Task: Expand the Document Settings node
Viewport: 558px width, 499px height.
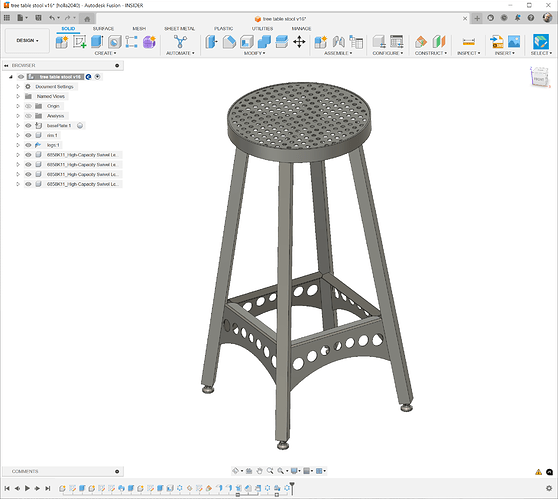Action: (18, 86)
